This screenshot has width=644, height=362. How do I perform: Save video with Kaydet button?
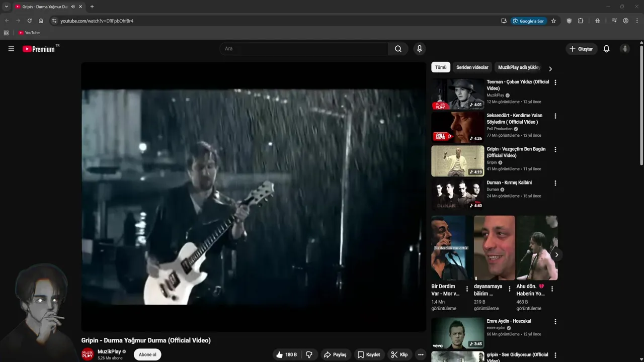tap(369, 354)
